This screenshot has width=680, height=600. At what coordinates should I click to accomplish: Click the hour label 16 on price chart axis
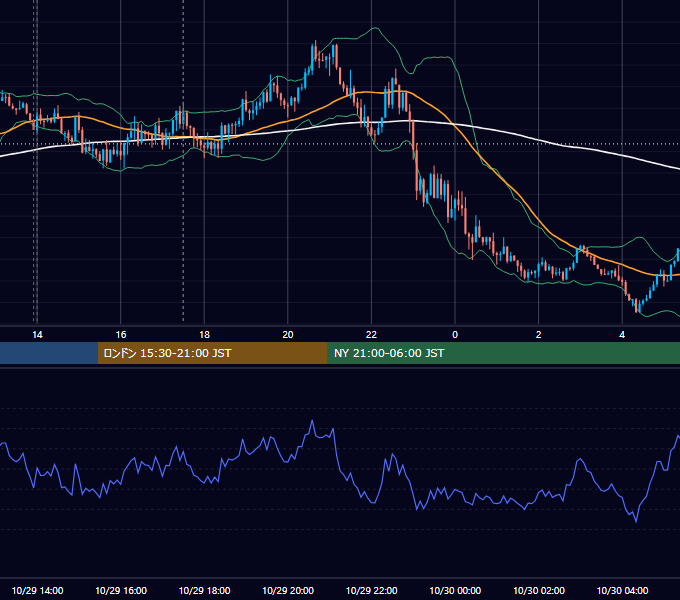pyautogui.click(x=121, y=335)
